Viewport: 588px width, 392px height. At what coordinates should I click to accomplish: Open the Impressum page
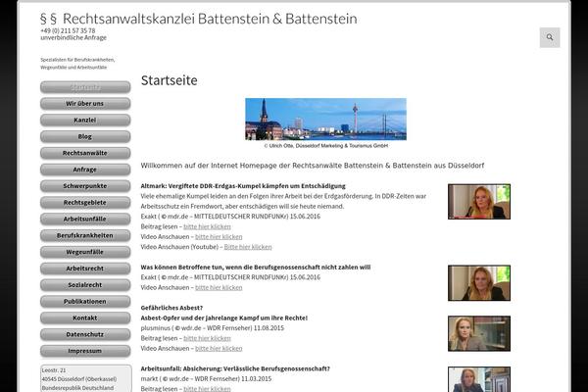85,351
